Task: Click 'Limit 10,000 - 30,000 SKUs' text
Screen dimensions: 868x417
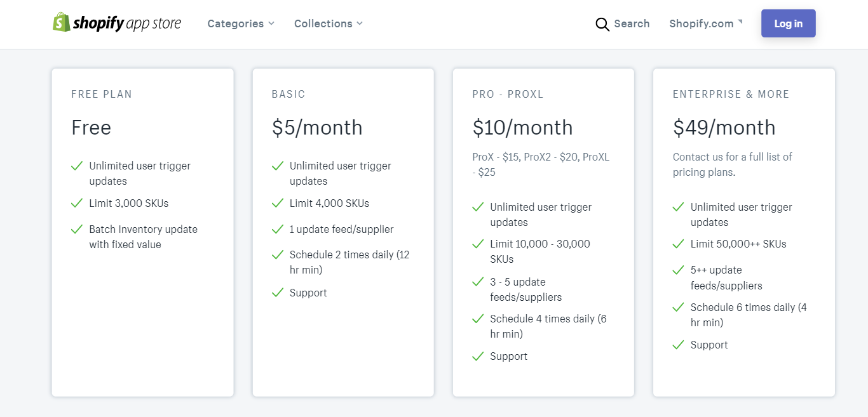Action: 540,251
